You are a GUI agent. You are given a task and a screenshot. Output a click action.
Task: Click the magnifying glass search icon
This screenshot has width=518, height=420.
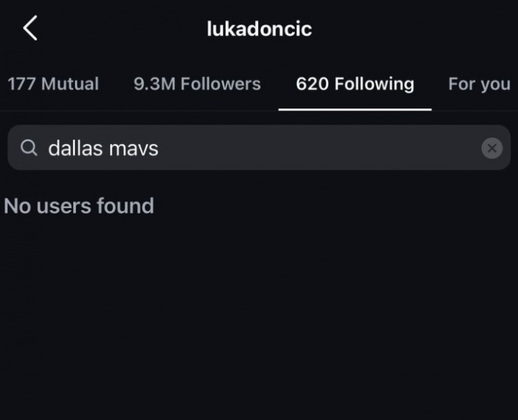point(28,148)
